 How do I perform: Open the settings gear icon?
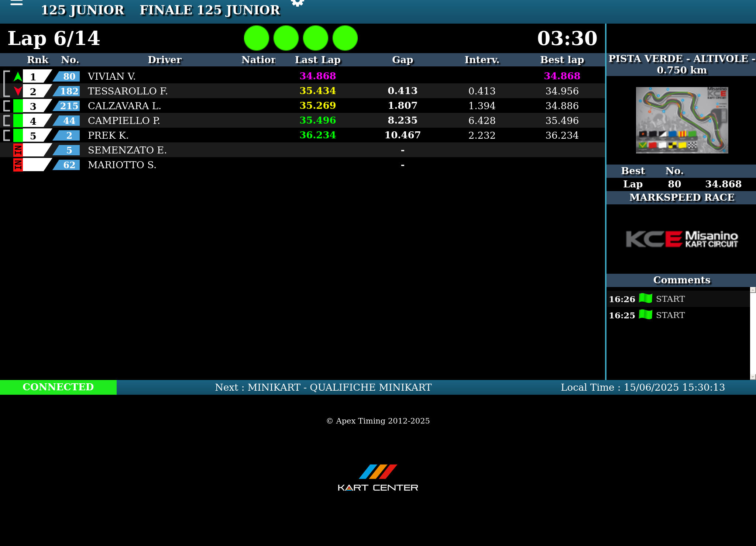[x=298, y=3]
